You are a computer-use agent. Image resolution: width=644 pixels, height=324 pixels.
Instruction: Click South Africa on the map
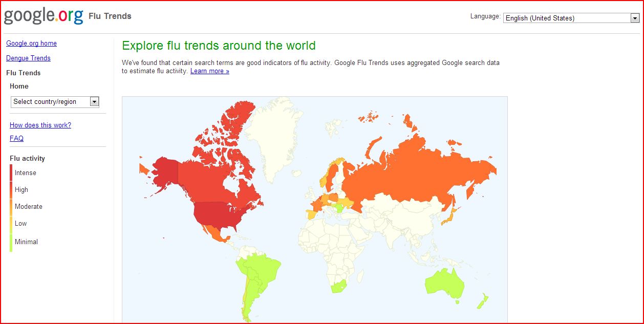[338, 286]
